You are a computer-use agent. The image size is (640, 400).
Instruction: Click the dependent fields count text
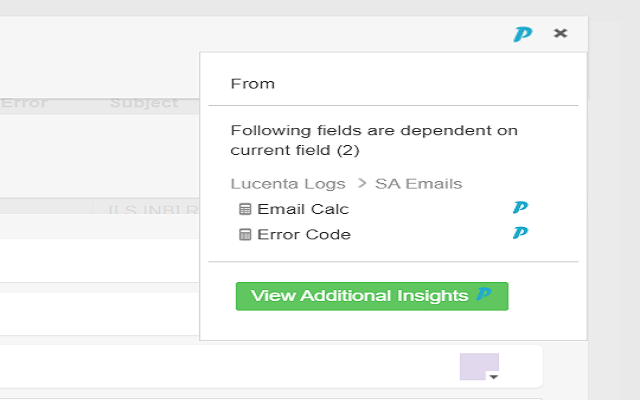374,140
